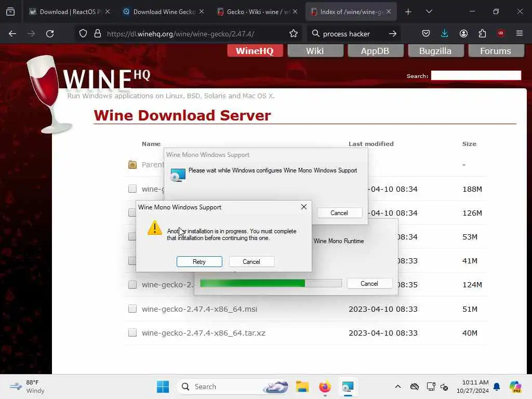The height and width of the screenshot is (399, 532).
Task: Sort listing by Last modified header
Action: 371,144
